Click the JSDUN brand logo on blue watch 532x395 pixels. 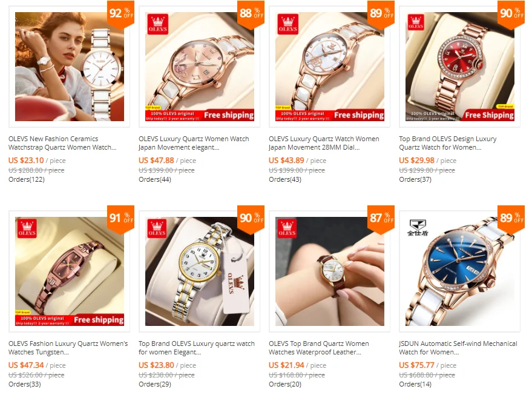(418, 228)
